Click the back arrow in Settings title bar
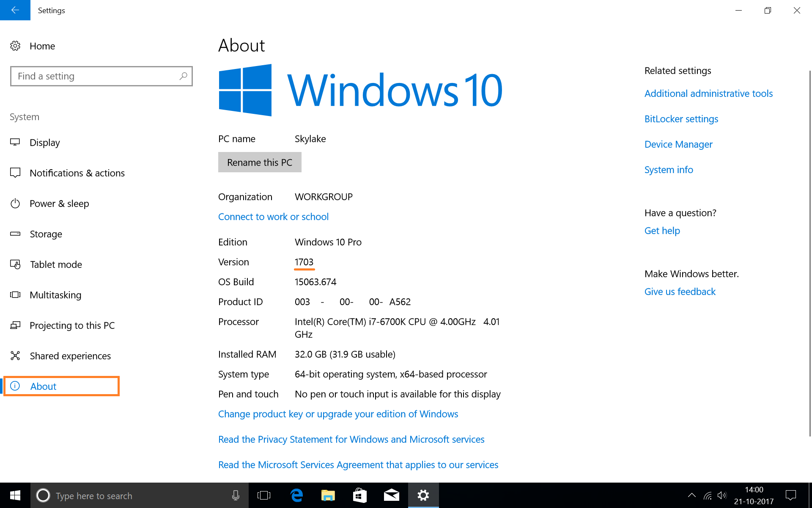The width and height of the screenshot is (812, 508). (x=15, y=10)
